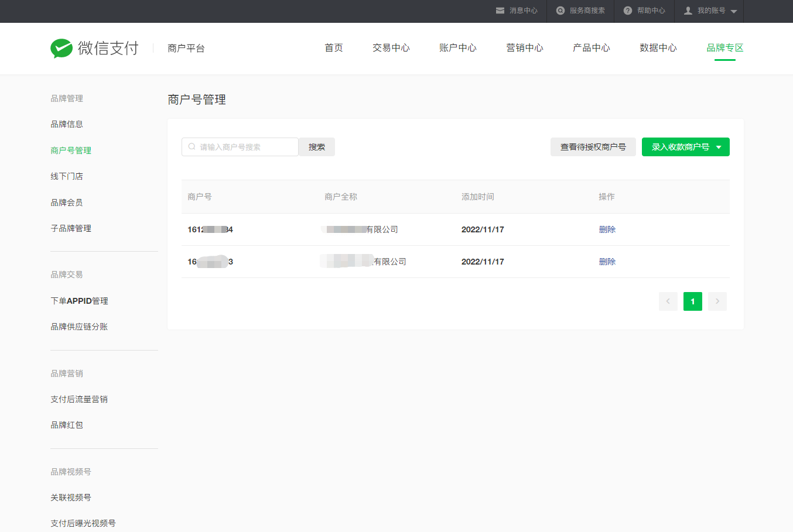Open 品牌红包 in the sidebar

pos(67,425)
